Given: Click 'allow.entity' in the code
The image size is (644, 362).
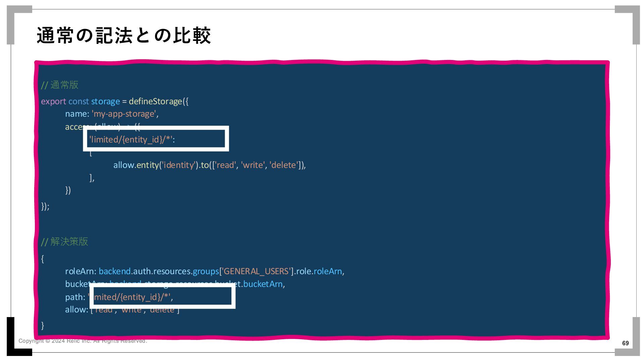Looking at the screenshot, I should coord(136,165).
